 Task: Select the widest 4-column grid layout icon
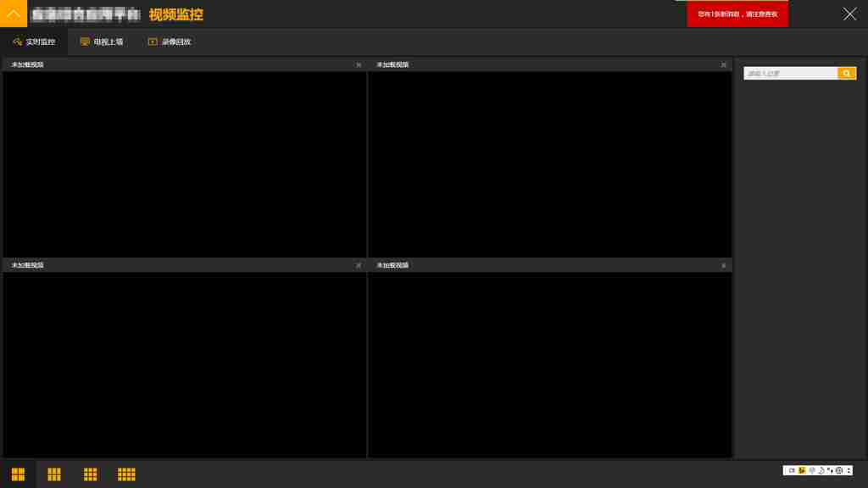[x=126, y=474]
